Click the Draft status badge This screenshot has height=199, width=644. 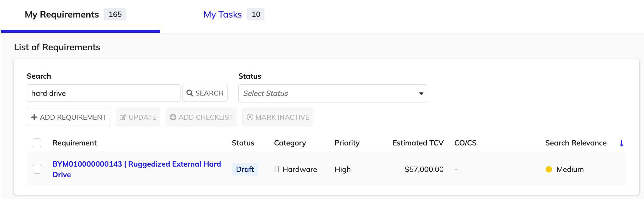click(x=245, y=169)
